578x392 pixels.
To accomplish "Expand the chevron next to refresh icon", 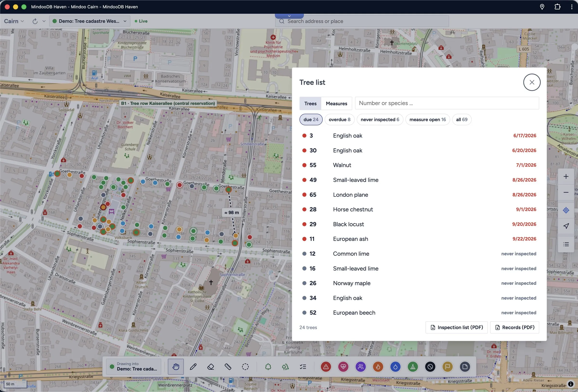I will point(44,21).
